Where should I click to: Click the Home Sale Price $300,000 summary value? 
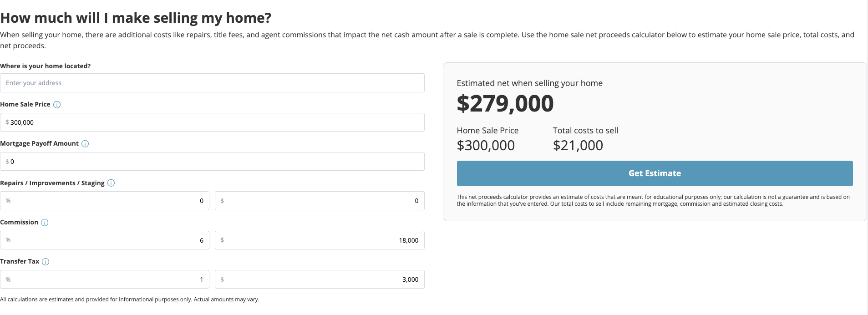tap(486, 145)
